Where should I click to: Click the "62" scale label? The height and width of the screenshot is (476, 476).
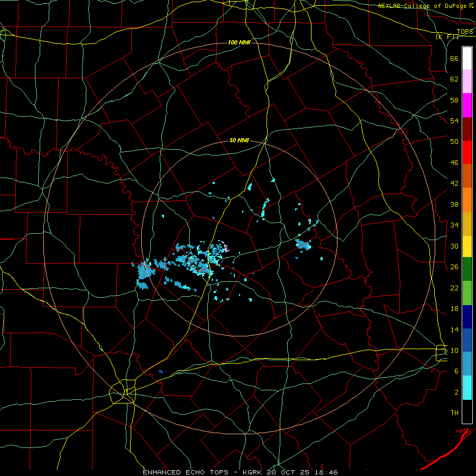coord(454,79)
